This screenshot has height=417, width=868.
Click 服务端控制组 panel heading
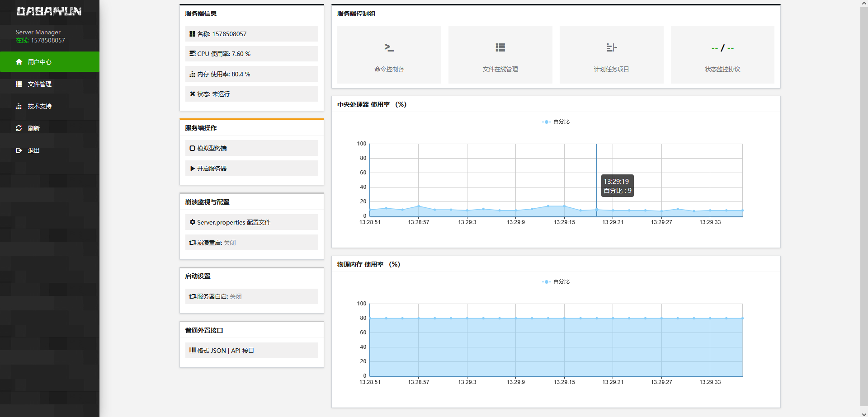pos(356,14)
